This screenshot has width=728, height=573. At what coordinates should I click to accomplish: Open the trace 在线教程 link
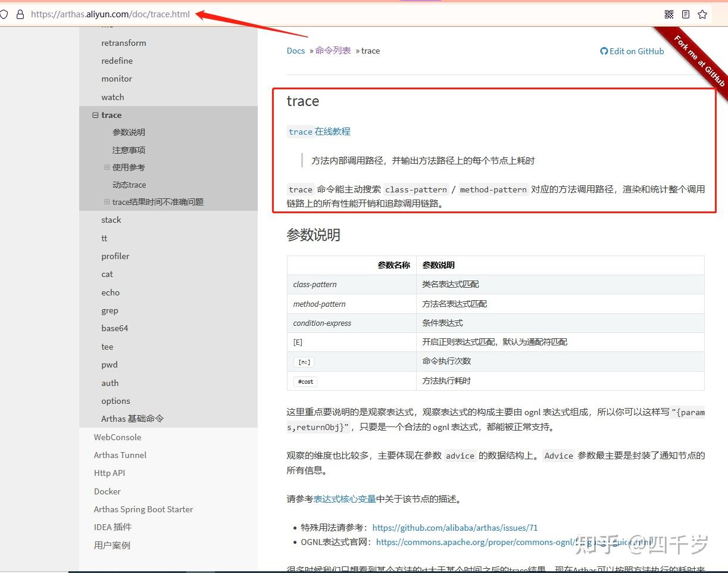(x=319, y=132)
